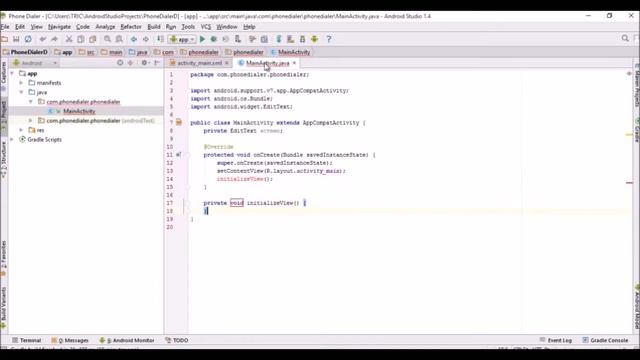Screen dimensions: 640x360
Task: Click the Undo arrow icon
Action: pos(42,39)
